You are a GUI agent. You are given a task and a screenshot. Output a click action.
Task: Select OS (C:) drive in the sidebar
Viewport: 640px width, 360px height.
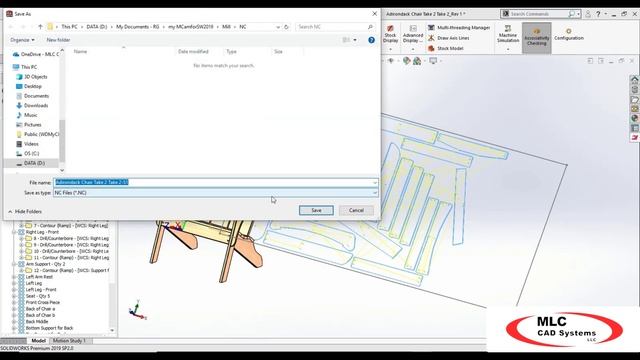[27, 153]
